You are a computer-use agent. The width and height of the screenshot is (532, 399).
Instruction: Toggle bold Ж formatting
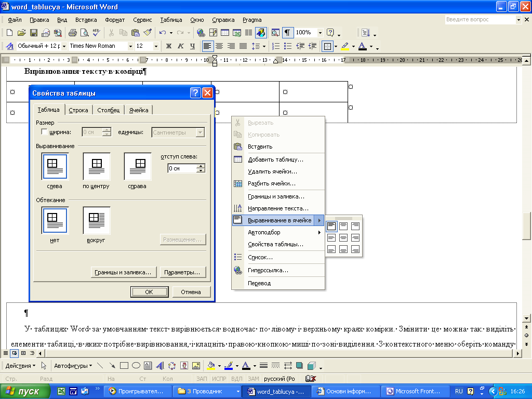pos(169,46)
